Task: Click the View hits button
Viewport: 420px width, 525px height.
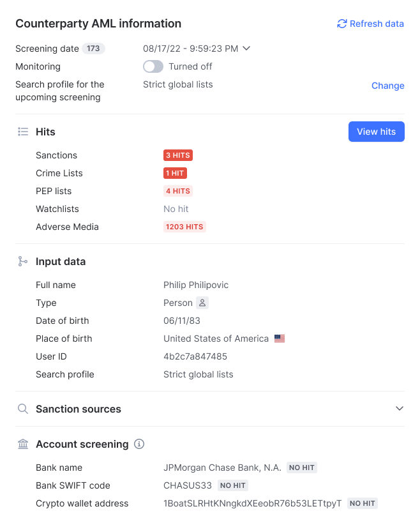Action: (376, 132)
